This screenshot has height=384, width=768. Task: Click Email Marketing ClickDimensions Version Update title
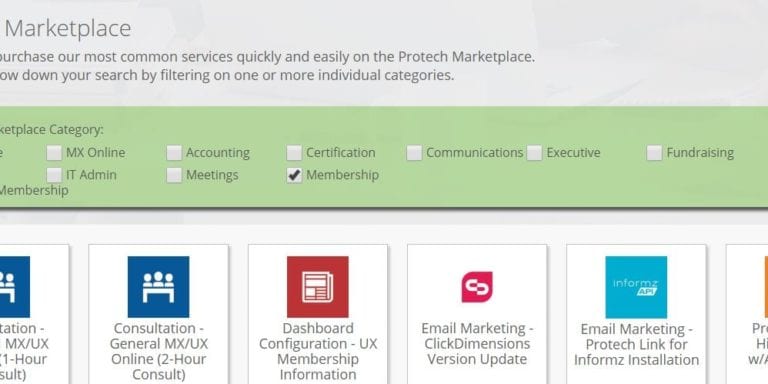477,343
